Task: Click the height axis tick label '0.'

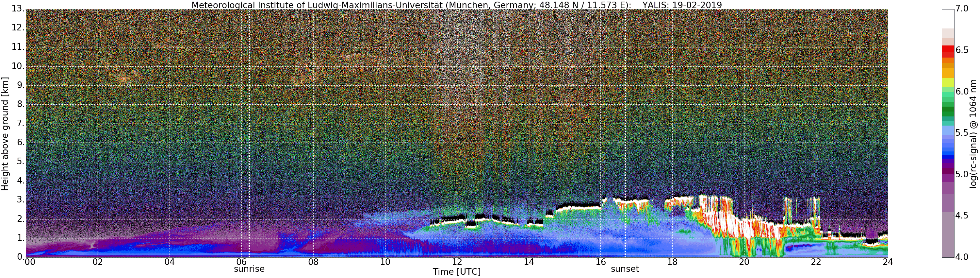Action: click(x=21, y=257)
